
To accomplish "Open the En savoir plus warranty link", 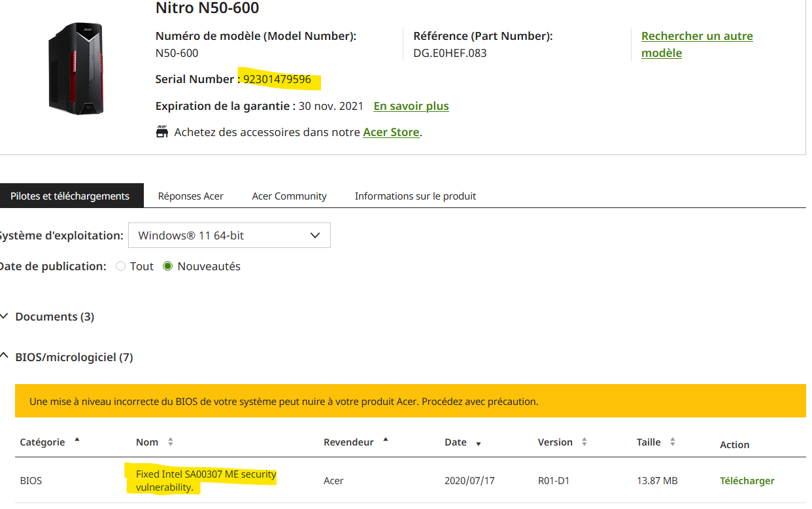I will pos(411,106).
